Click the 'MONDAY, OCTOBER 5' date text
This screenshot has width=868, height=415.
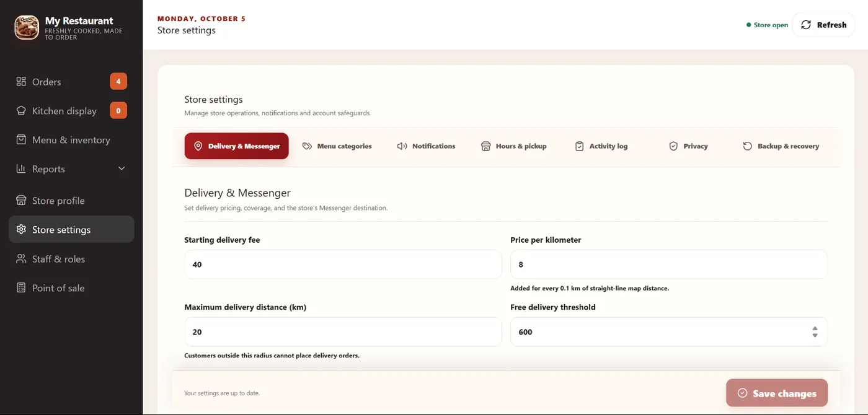[x=201, y=19]
